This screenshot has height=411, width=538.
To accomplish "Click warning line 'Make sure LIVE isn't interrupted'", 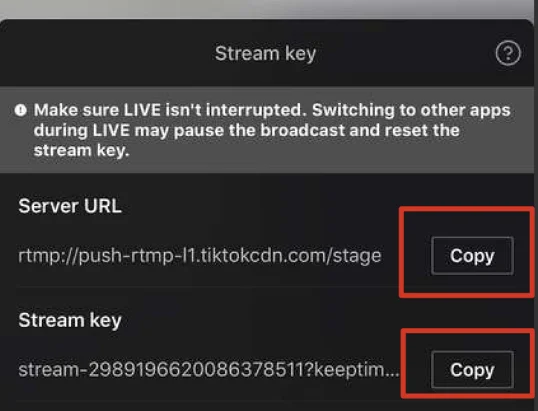I will point(170,110).
